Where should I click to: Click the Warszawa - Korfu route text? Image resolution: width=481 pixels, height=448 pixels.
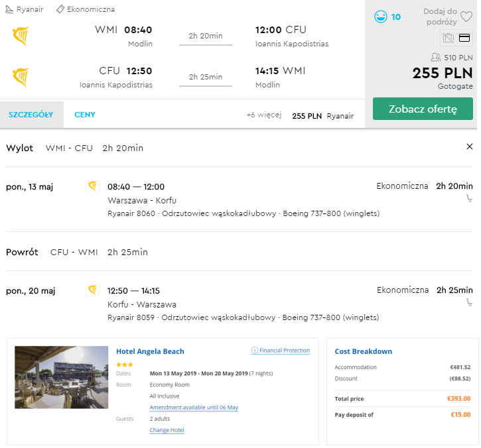[x=142, y=200]
